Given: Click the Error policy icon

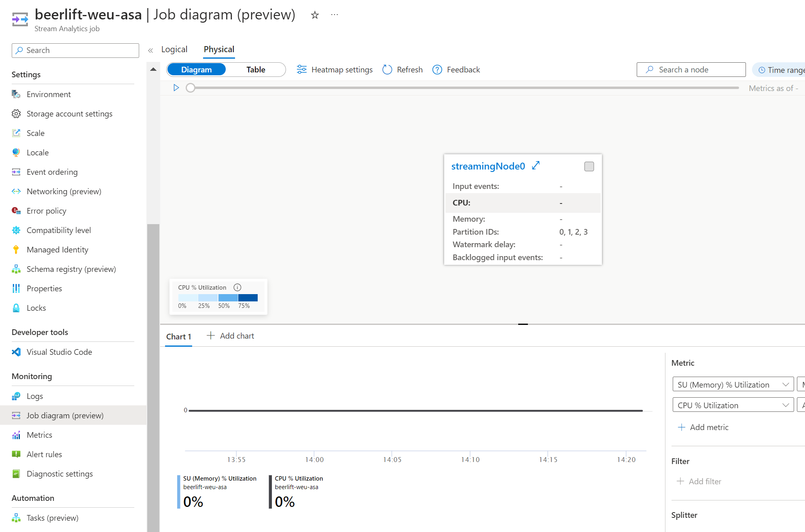Looking at the screenshot, I should 16,211.
